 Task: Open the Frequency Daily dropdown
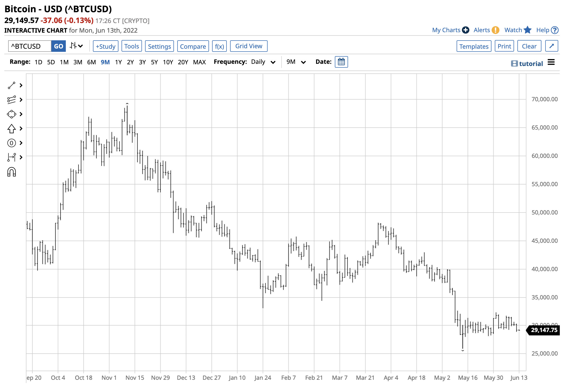tap(263, 62)
